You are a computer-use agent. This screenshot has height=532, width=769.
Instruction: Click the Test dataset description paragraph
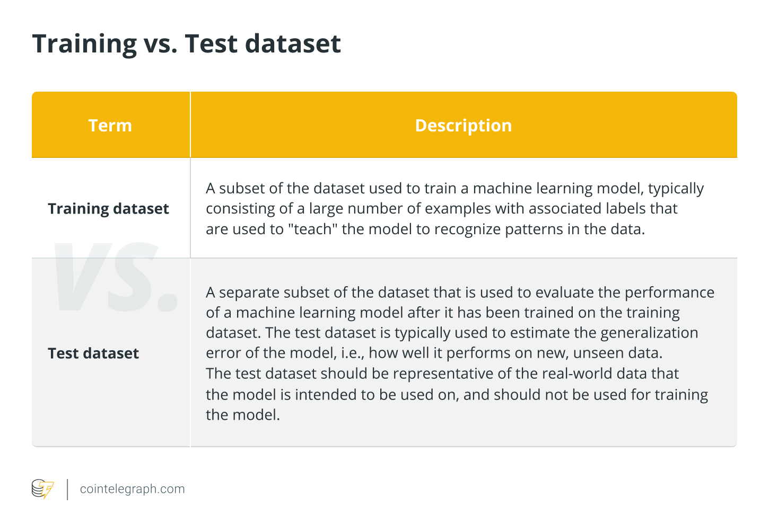pyautogui.click(x=460, y=353)
